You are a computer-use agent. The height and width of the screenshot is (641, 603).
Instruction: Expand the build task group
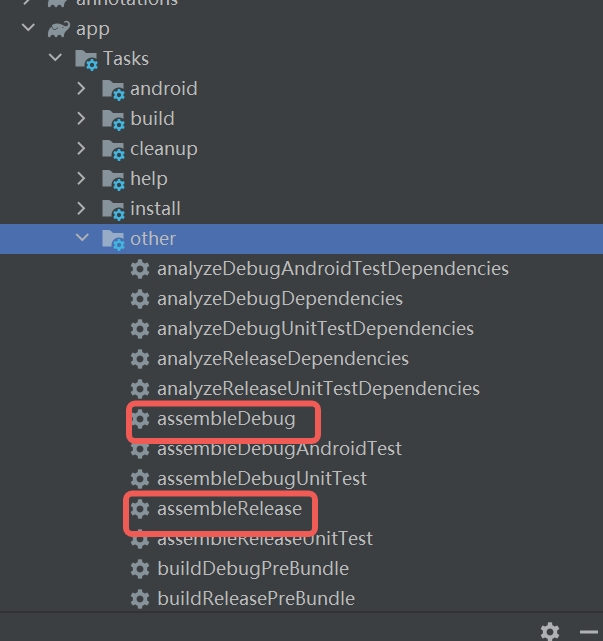(82, 119)
